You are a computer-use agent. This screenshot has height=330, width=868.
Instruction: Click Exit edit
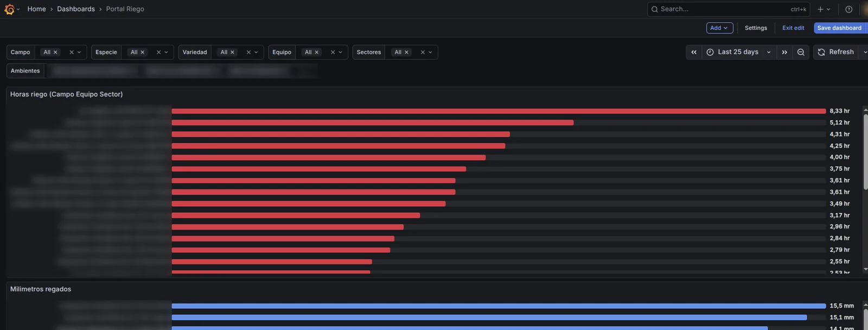tap(793, 28)
